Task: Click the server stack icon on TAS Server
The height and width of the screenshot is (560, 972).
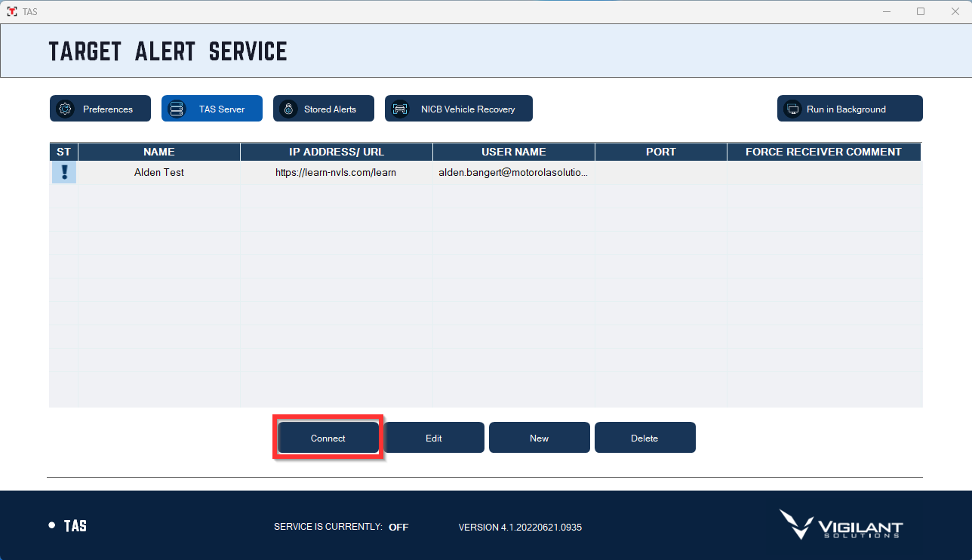Action: point(177,109)
